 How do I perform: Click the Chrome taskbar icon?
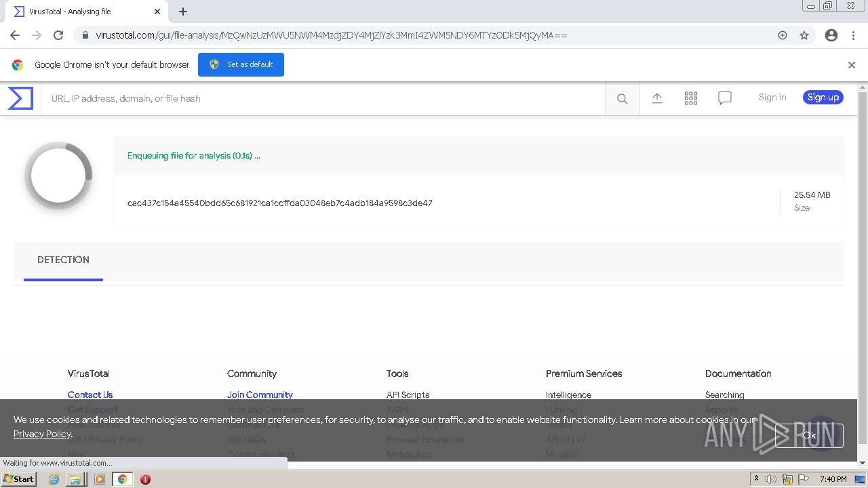[122, 479]
